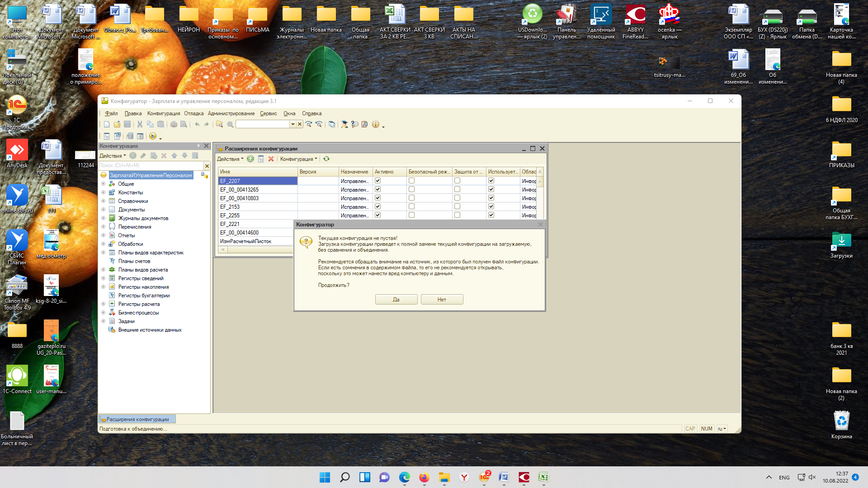This screenshot has width=868, height=488.
Task: Click the Close configuration icon
Action: pos(117,136)
